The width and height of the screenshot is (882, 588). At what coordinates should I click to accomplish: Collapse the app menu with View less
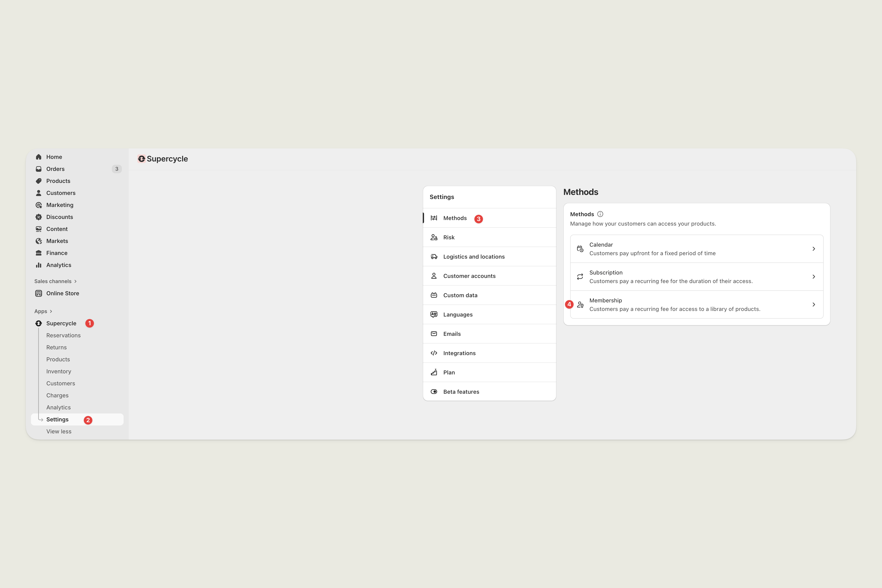[x=59, y=431]
